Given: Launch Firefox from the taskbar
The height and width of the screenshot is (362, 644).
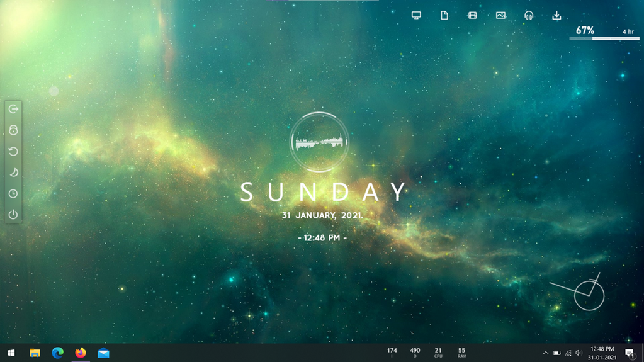Looking at the screenshot, I should pos(81,353).
